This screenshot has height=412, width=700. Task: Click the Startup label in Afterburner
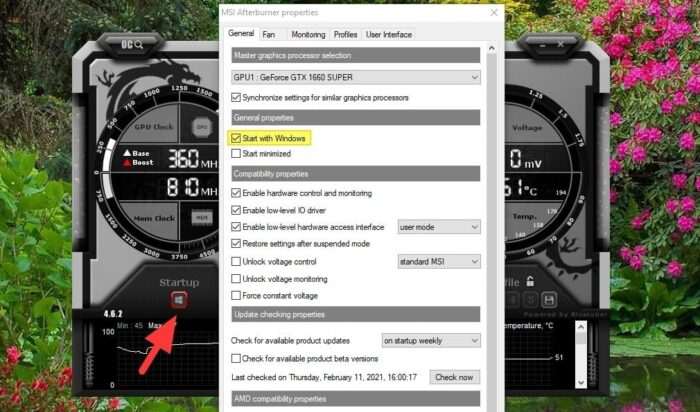(x=179, y=282)
